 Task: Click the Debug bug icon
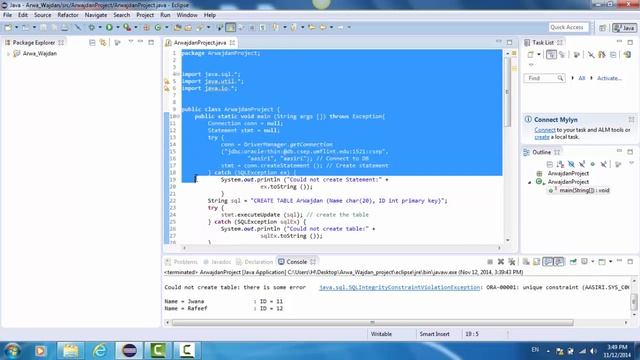click(x=91, y=27)
